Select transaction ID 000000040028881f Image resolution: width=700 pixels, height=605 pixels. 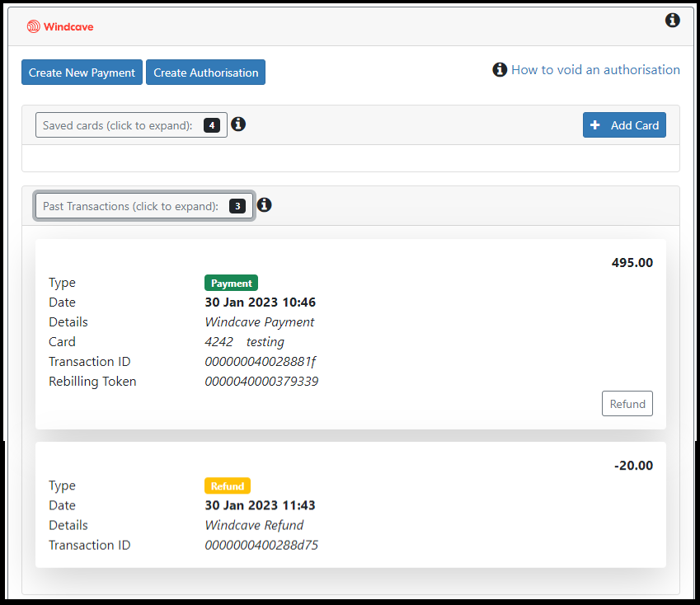[261, 362]
